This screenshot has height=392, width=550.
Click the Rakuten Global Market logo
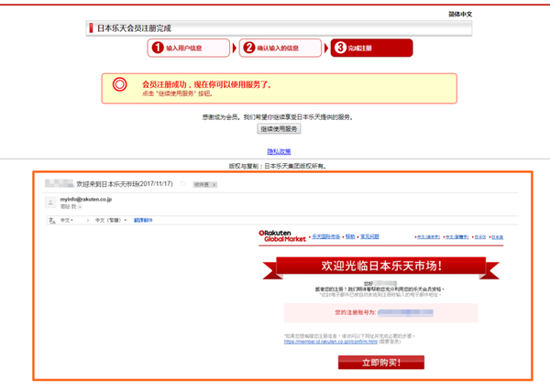[x=282, y=236]
